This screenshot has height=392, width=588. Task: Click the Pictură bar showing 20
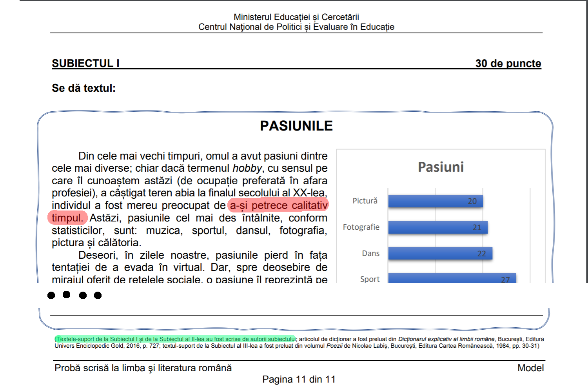(x=435, y=201)
